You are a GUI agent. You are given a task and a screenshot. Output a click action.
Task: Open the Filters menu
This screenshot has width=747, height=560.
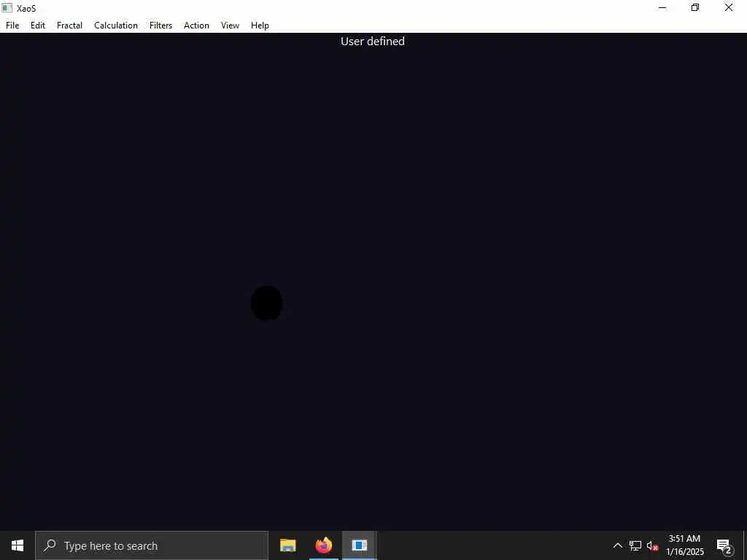[160, 26]
